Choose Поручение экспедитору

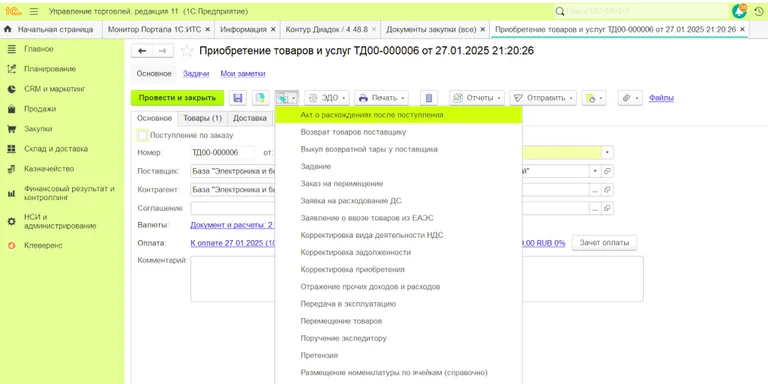399,338
